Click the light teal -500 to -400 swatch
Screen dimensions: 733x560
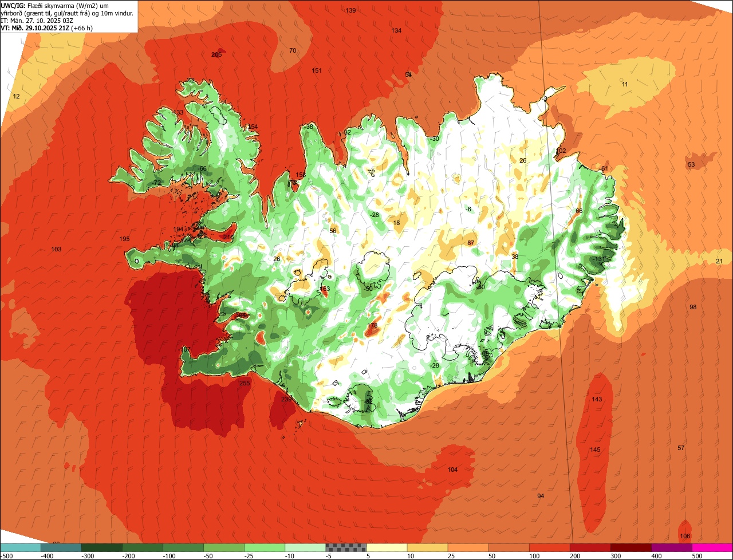point(20,547)
